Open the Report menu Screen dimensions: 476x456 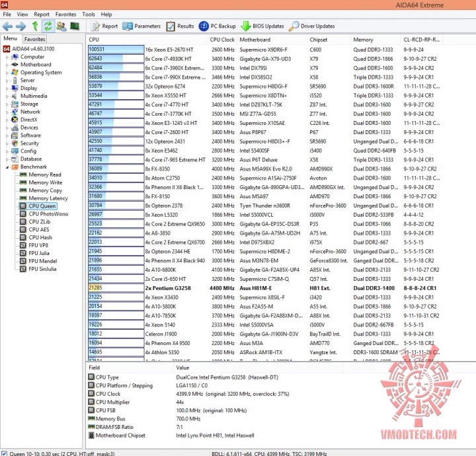pyautogui.click(x=42, y=15)
